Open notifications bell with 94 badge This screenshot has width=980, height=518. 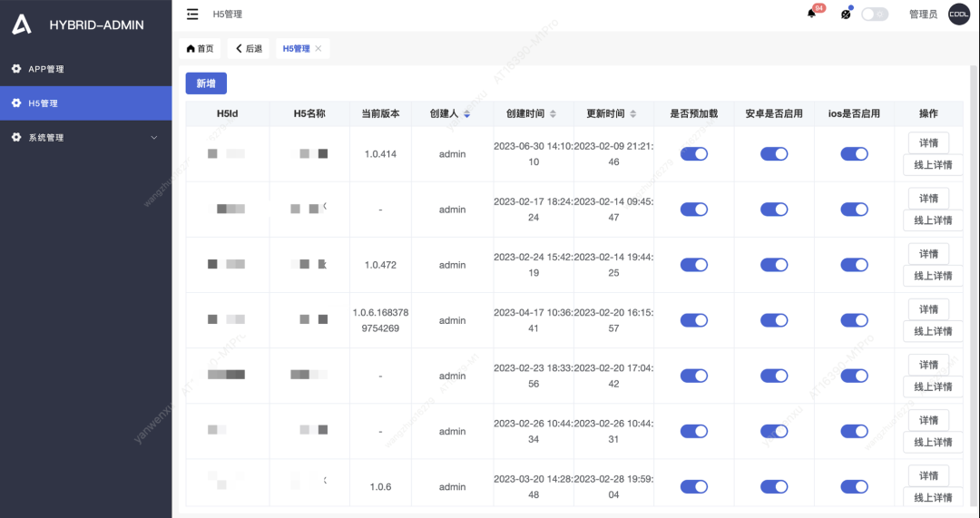click(811, 13)
